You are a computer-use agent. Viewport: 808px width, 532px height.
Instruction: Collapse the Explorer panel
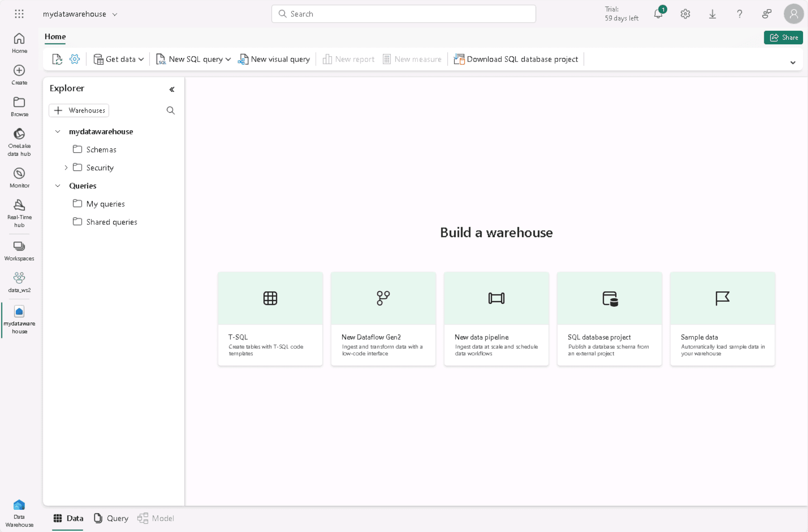172,89
